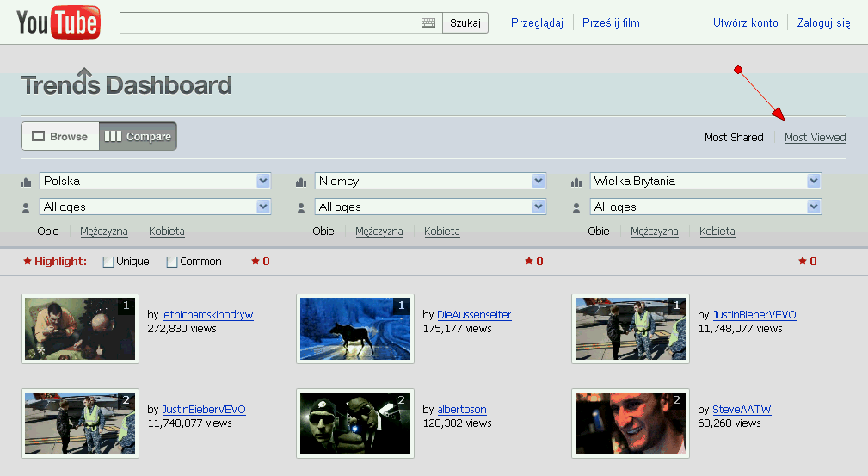Open JustinBieberVEVO link in Wielka Brytania column
The image size is (868, 476).
754,315
